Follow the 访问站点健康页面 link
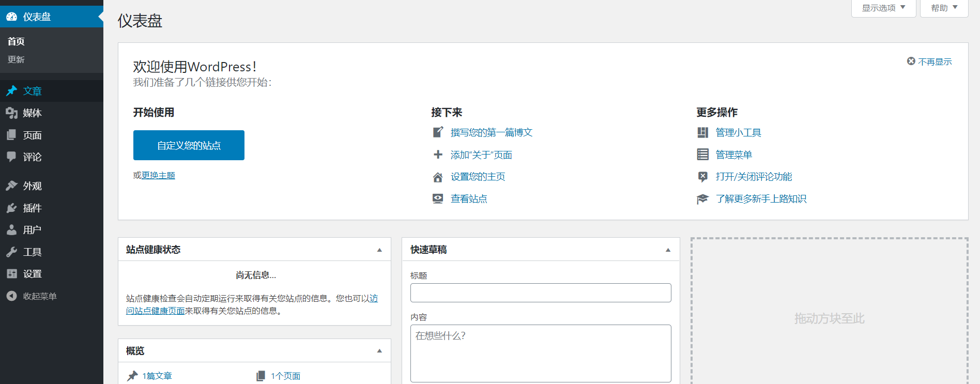The width and height of the screenshot is (980, 384). click(156, 311)
